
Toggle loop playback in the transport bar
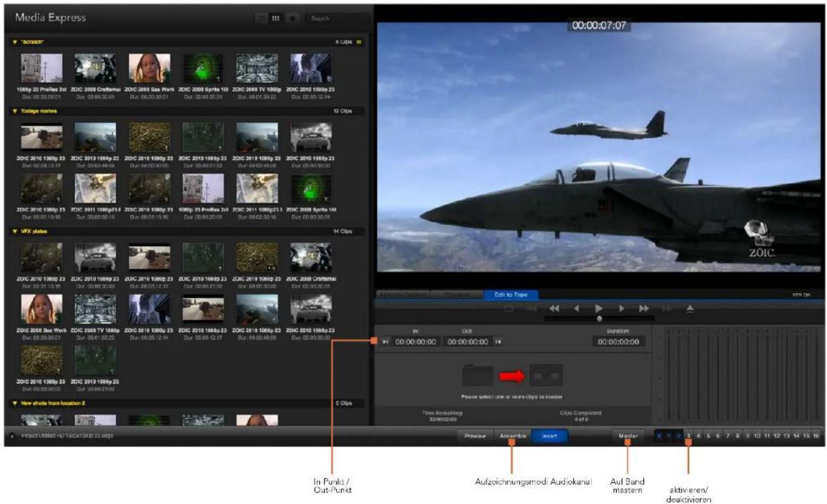[x=508, y=308]
